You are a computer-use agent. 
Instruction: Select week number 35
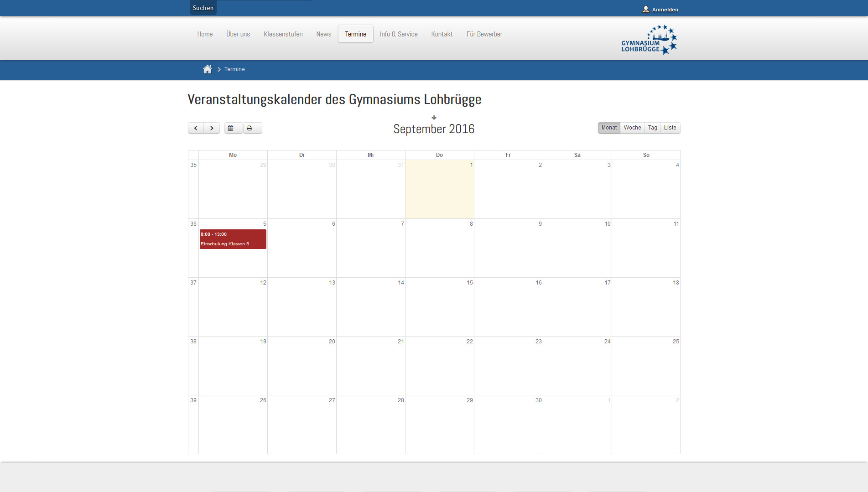(x=193, y=165)
